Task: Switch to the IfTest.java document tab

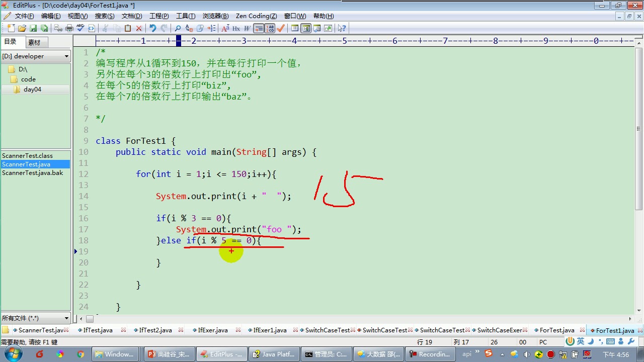Action: (98, 330)
